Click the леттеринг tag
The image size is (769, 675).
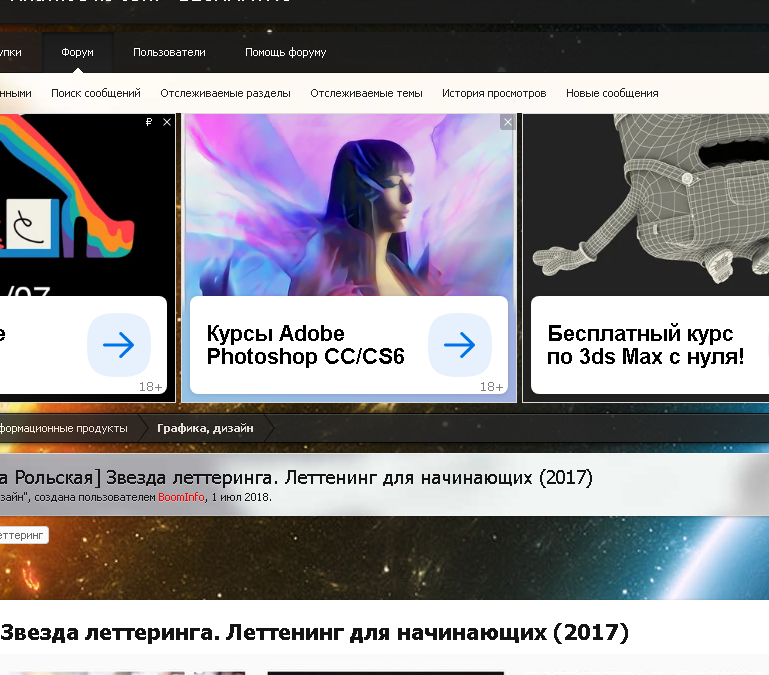tap(23, 535)
